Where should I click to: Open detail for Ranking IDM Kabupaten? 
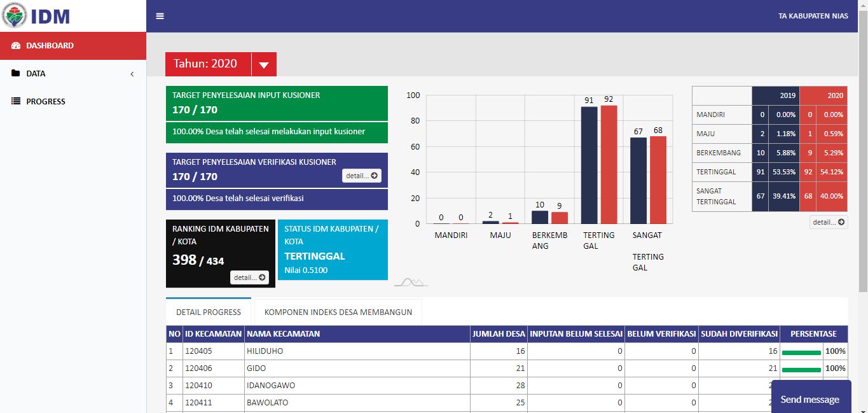pos(249,277)
